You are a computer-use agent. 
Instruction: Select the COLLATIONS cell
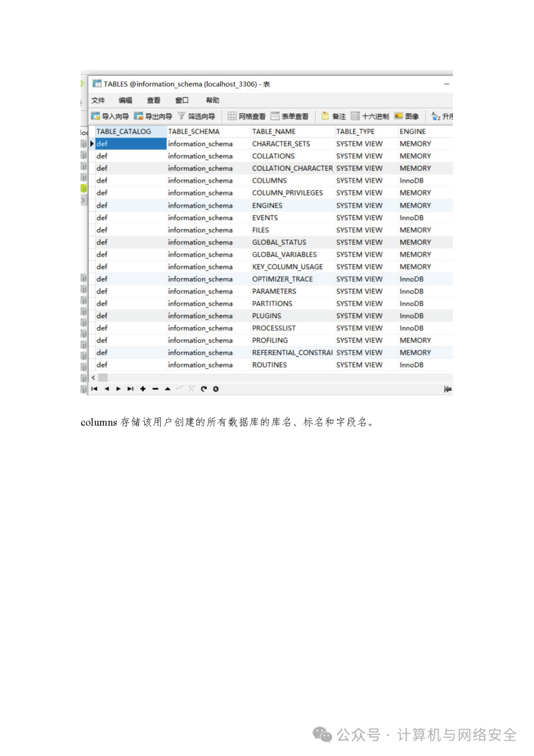(x=293, y=156)
